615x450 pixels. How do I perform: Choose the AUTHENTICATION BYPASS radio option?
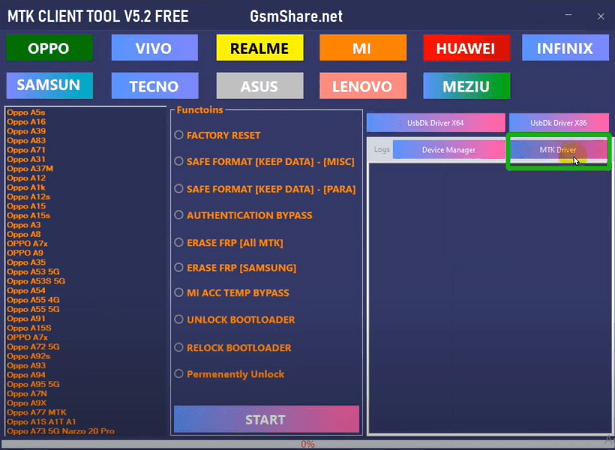click(179, 215)
